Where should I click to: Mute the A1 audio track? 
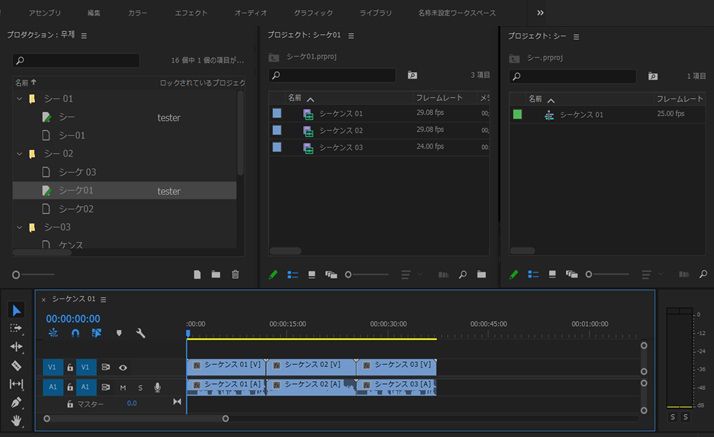(x=123, y=387)
